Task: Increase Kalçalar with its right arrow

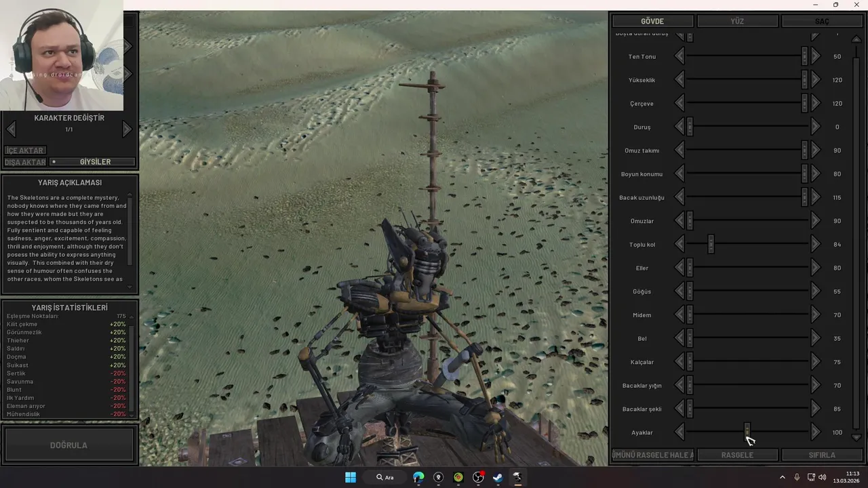Action: [816, 362]
